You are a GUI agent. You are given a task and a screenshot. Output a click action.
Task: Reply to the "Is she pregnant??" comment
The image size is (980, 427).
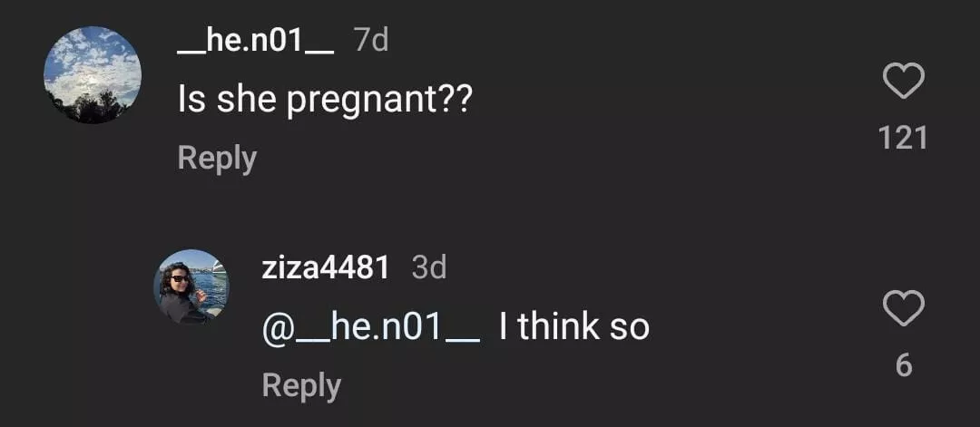click(x=217, y=158)
